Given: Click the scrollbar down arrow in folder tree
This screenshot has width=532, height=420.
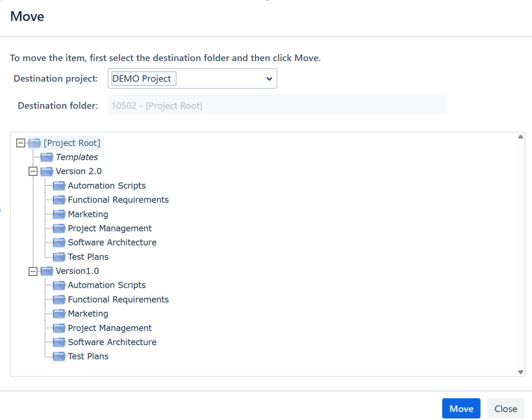Looking at the screenshot, I should 521,372.
